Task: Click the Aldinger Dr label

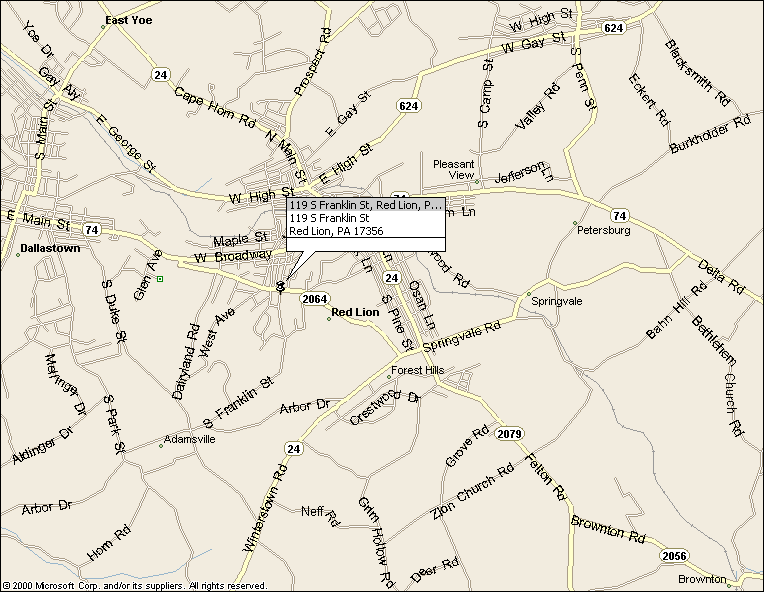Action: click(x=42, y=446)
